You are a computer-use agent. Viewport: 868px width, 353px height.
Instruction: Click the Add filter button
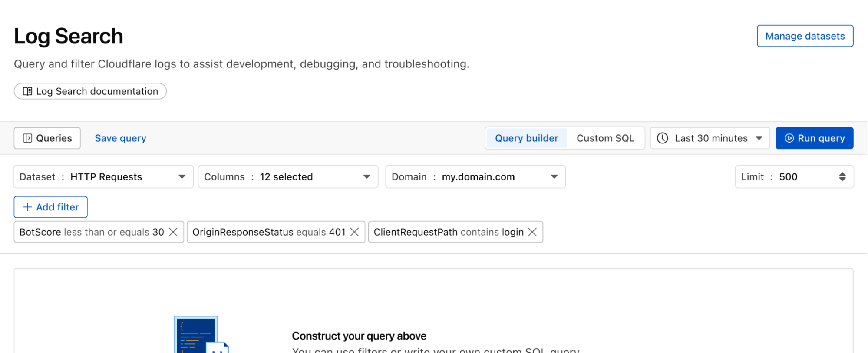(50, 207)
